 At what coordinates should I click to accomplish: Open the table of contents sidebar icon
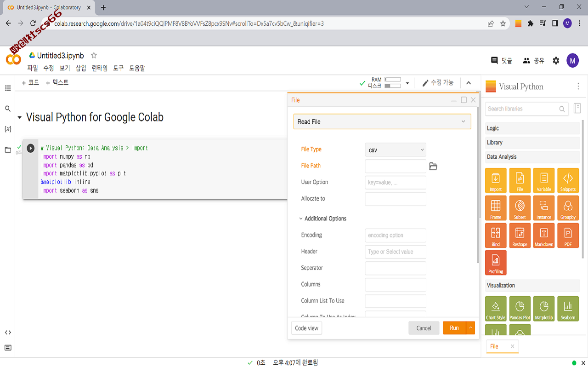[x=8, y=88]
